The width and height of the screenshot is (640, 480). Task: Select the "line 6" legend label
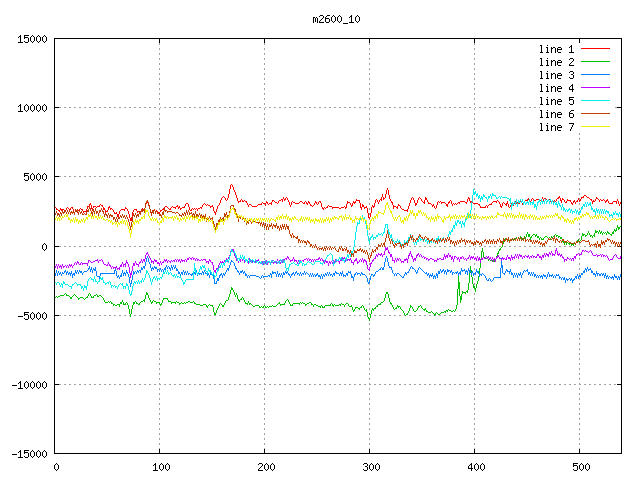557,114
